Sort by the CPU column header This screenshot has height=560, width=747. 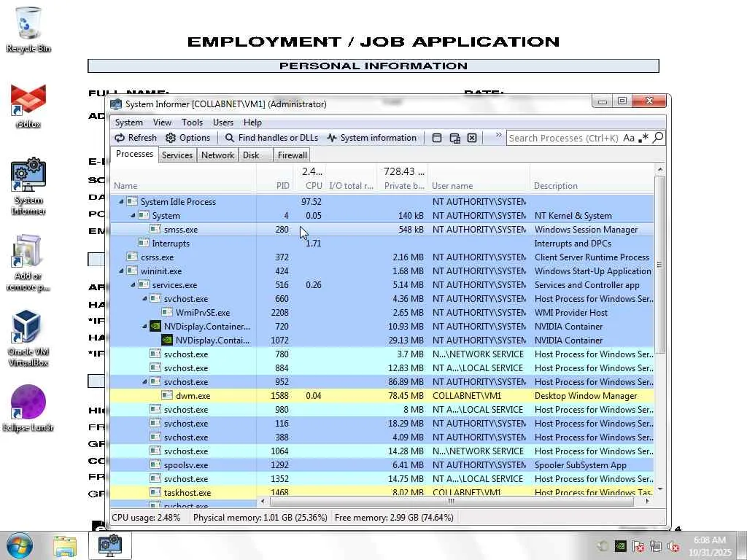point(309,179)
